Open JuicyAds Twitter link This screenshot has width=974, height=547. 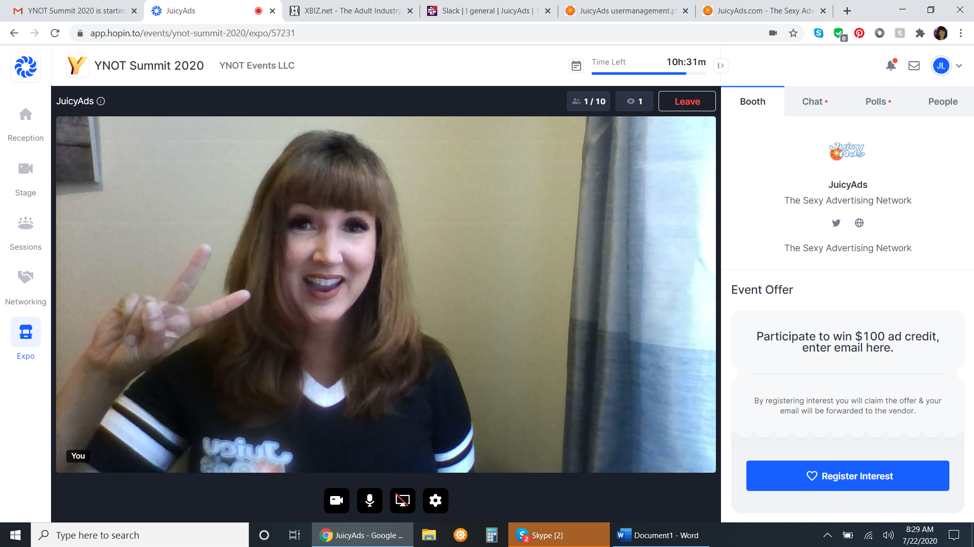click(836, 223)
